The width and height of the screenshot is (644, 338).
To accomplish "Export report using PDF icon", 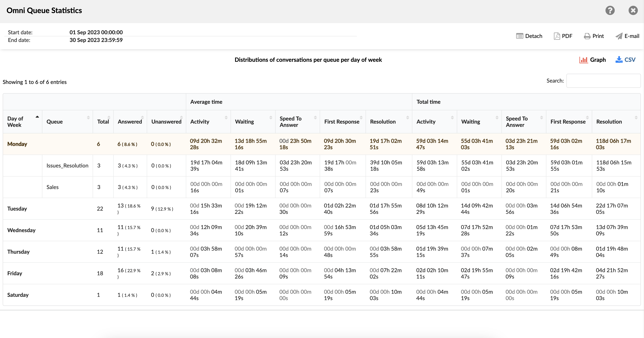I will pos(557,36).
